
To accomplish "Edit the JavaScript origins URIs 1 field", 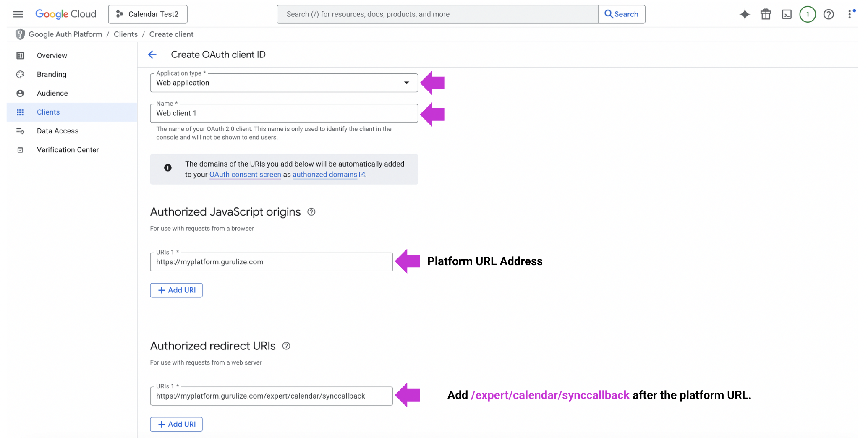I will [271, 262].
